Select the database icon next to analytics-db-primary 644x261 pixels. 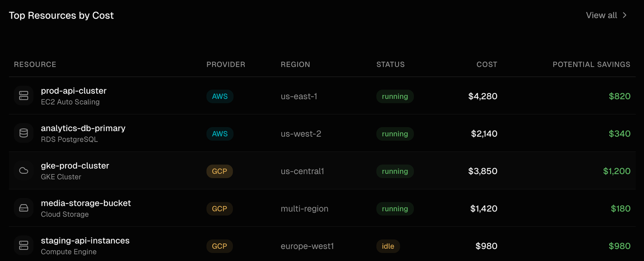coord(23,133)
